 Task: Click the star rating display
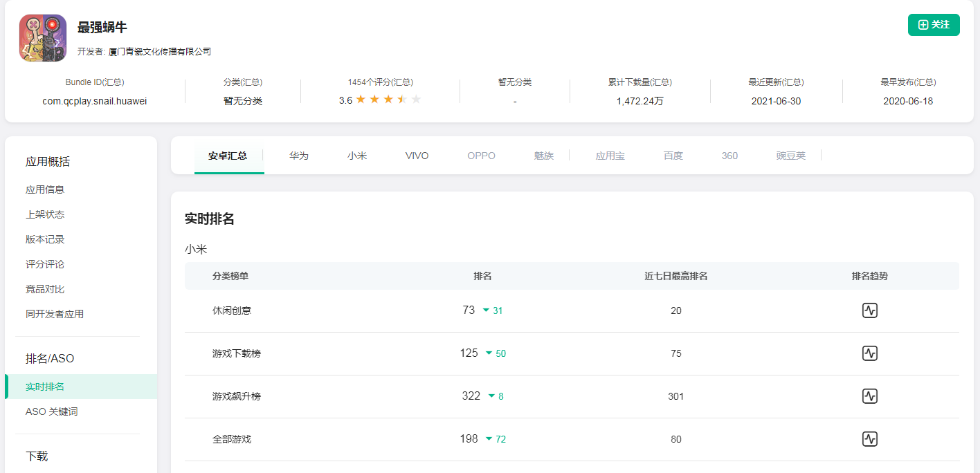tap(388, 100)
